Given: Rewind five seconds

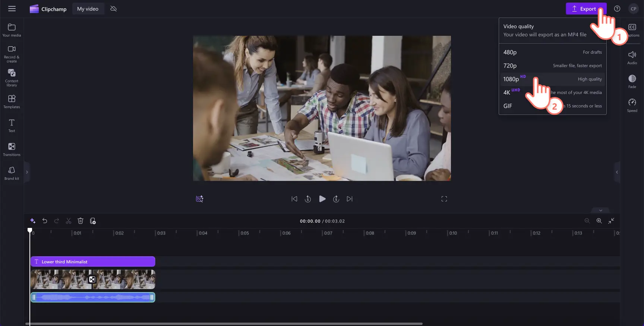Looking at the screenshot, I should (x=308, y=199).
